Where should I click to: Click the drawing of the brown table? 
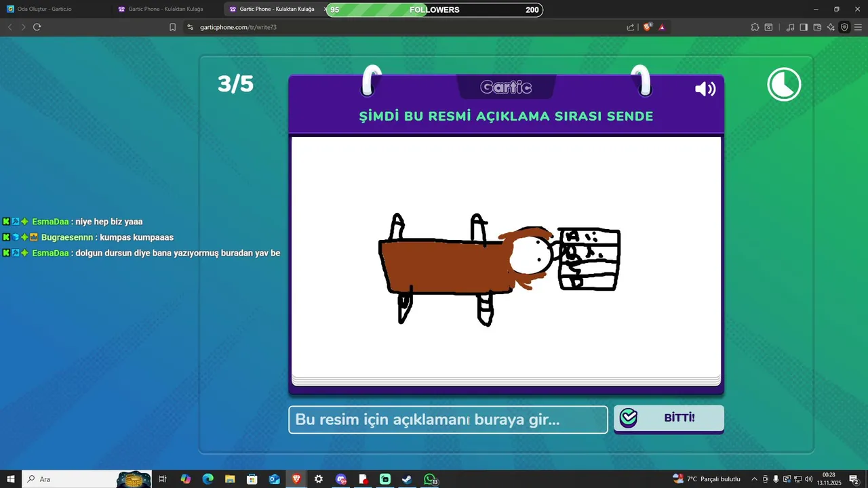pyautogui.click(x=448, y=268)
